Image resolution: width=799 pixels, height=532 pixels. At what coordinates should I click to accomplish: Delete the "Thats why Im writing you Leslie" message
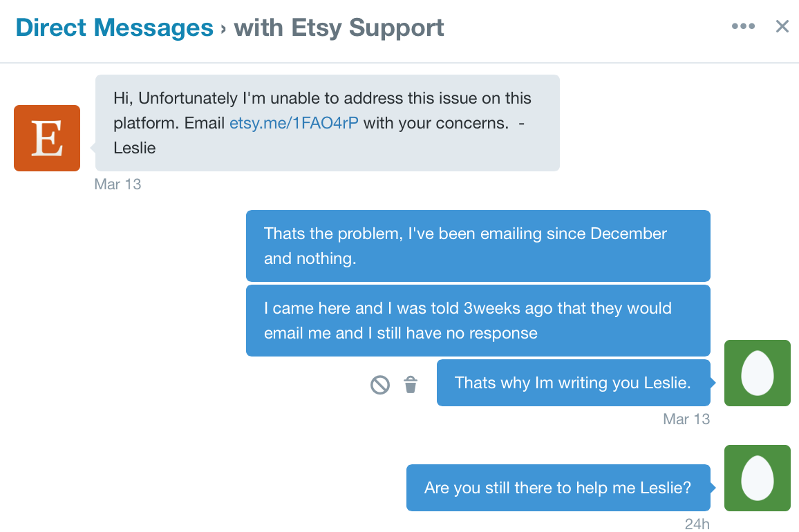pyautogui.click(x=411, y=386)
